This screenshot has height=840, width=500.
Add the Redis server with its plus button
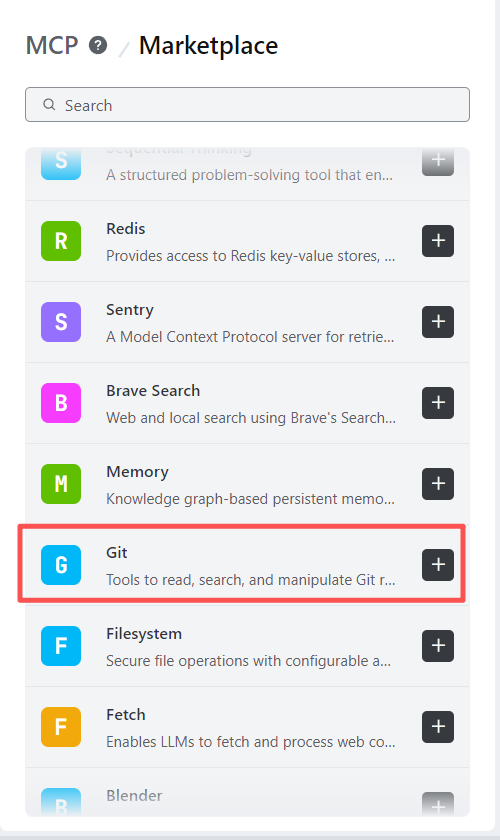click(x=438, y=241)
